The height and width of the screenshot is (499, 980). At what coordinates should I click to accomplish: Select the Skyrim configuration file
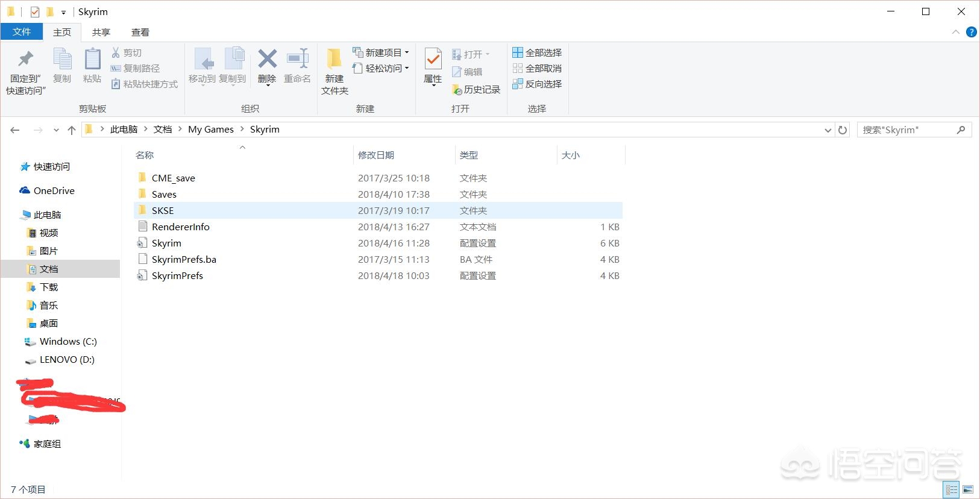pyautogui.click(x=378, y=243)
